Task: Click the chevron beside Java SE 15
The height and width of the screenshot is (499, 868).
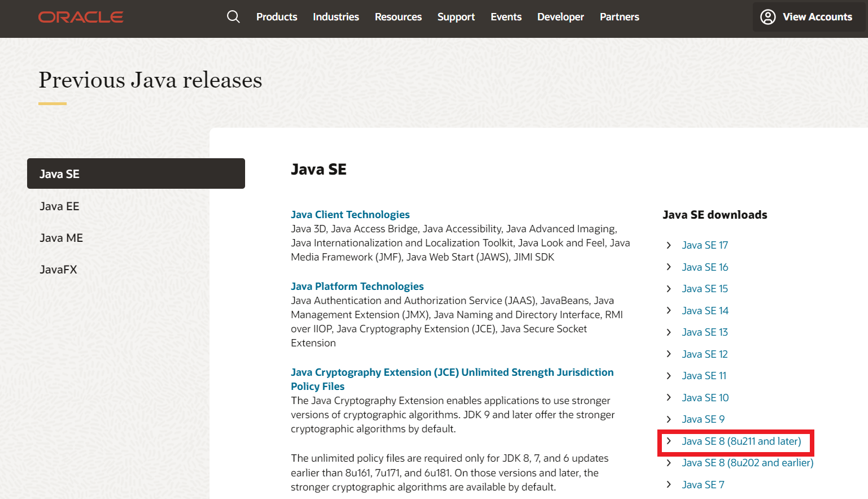Action: tap(669, 289)
